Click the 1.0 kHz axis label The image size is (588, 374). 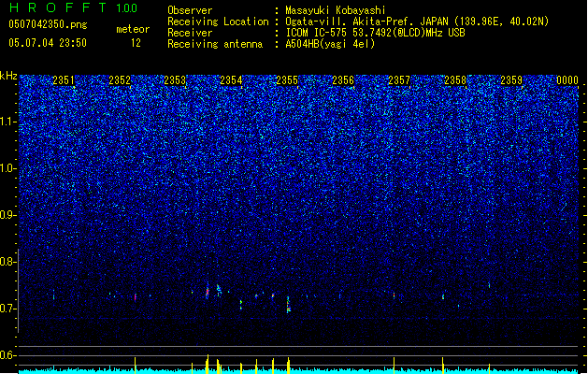pos(7,168)
